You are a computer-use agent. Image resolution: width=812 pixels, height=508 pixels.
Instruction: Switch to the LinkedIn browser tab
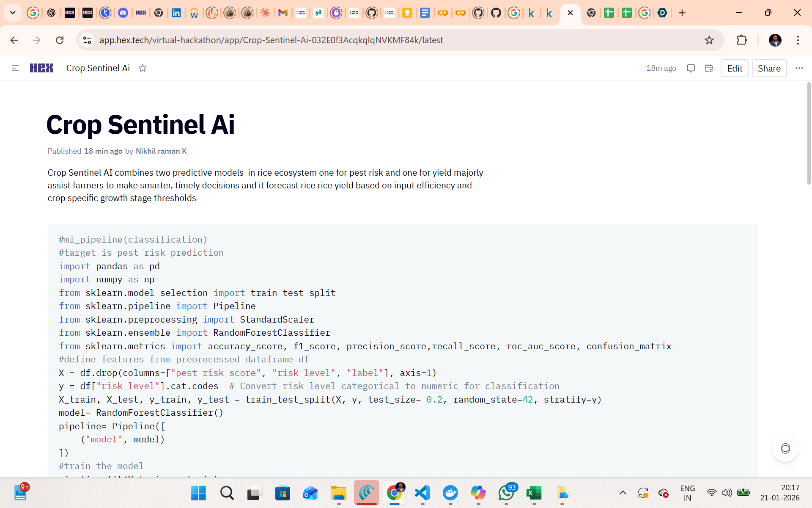176,13
